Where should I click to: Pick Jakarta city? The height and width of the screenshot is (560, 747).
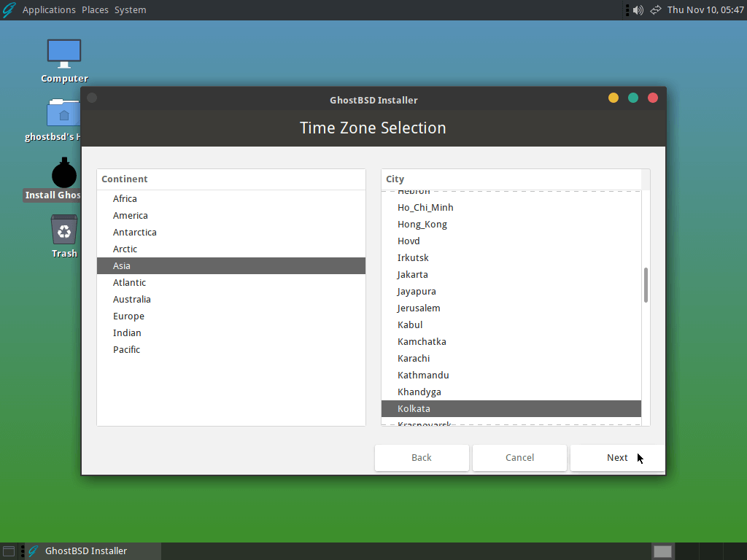coord(511,274)
